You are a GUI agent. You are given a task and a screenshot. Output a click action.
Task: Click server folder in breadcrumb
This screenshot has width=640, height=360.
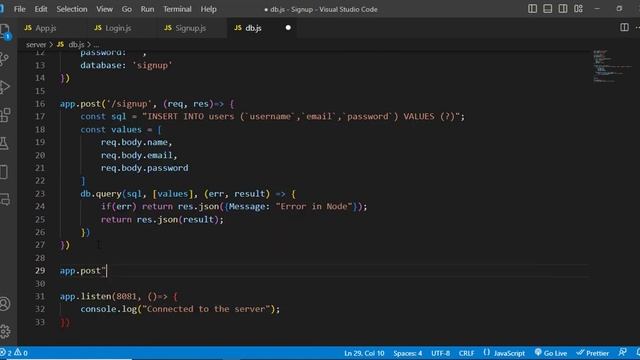point(36,44)
